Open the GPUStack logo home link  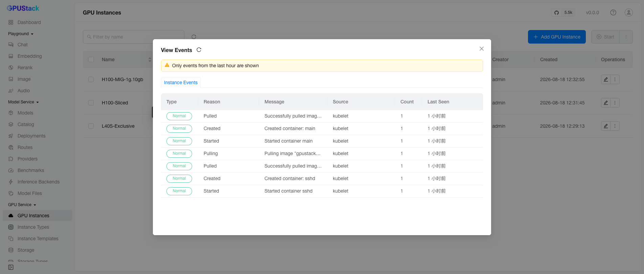click(x=23, y=8)
